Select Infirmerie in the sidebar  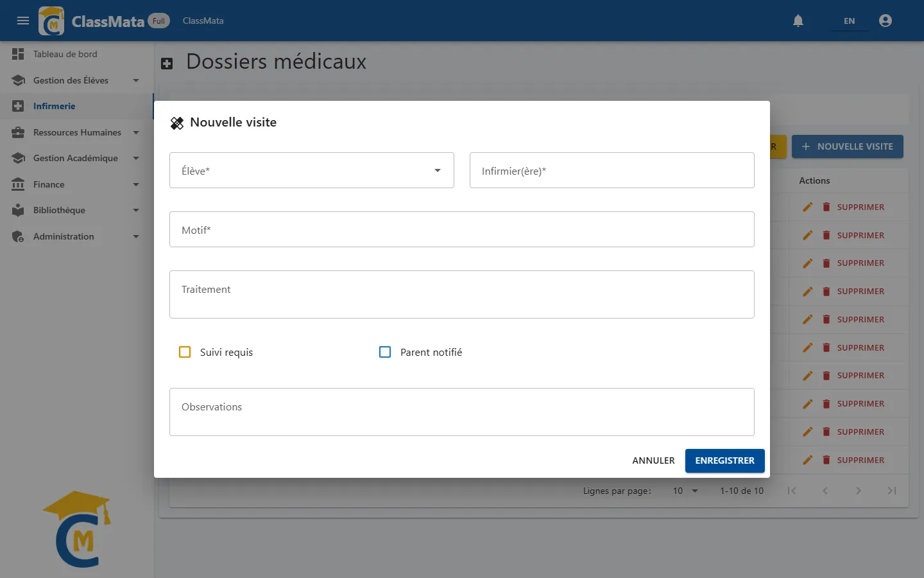pos(77,106)
